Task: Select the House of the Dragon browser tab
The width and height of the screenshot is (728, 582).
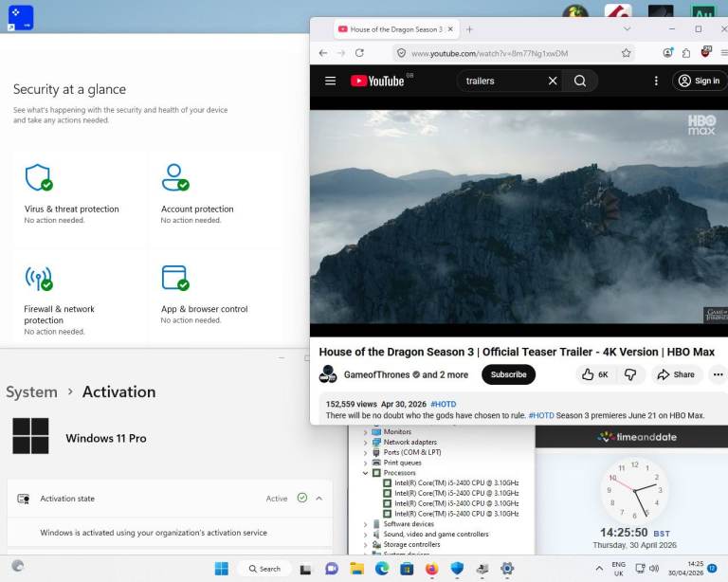Action: (391, 29)
